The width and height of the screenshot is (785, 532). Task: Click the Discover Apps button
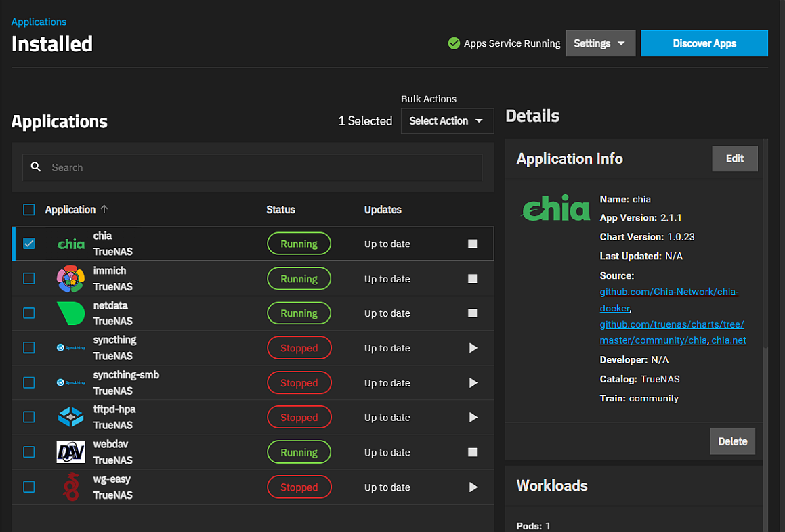coord(704,43)
